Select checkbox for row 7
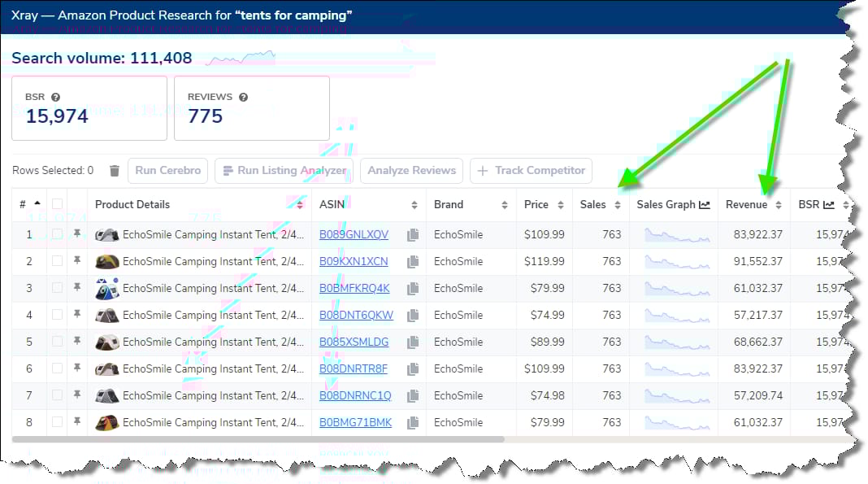Viewport: 868px width, 484px height. tap(57, 395)
